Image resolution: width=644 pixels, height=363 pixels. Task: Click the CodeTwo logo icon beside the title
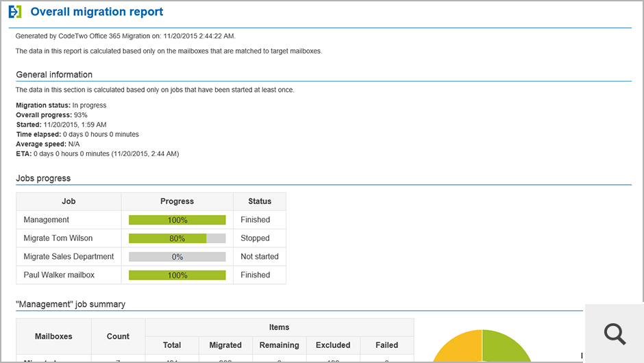[15, 12]
